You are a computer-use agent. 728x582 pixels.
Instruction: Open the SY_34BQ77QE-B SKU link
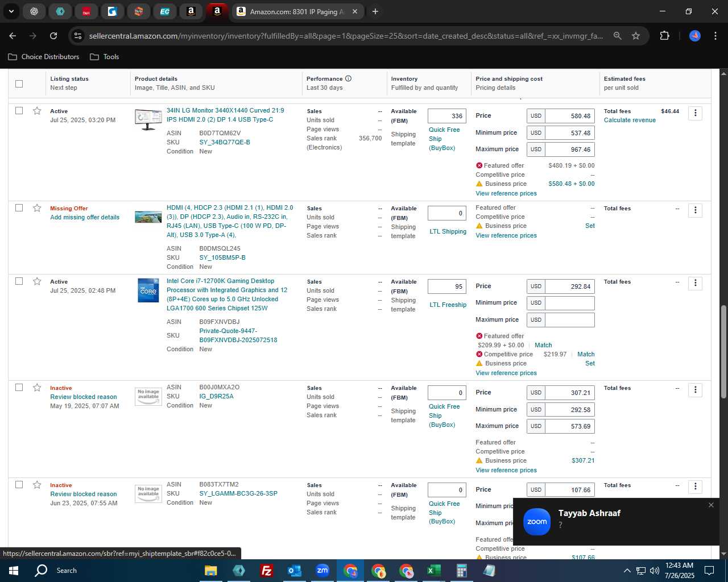coord(225,142)
